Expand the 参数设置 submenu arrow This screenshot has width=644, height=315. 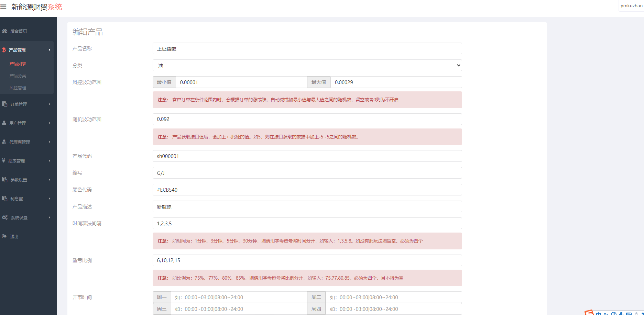click(49, 180)
